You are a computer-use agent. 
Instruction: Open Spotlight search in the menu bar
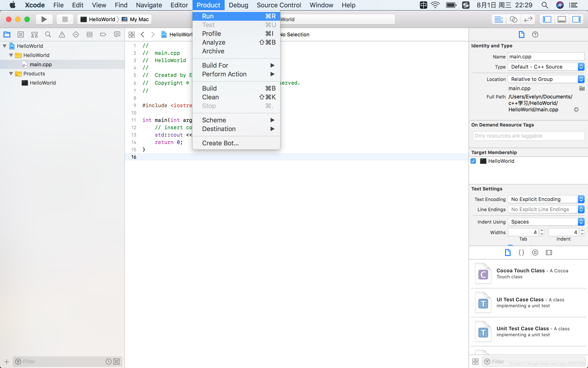tap(545, 5)
